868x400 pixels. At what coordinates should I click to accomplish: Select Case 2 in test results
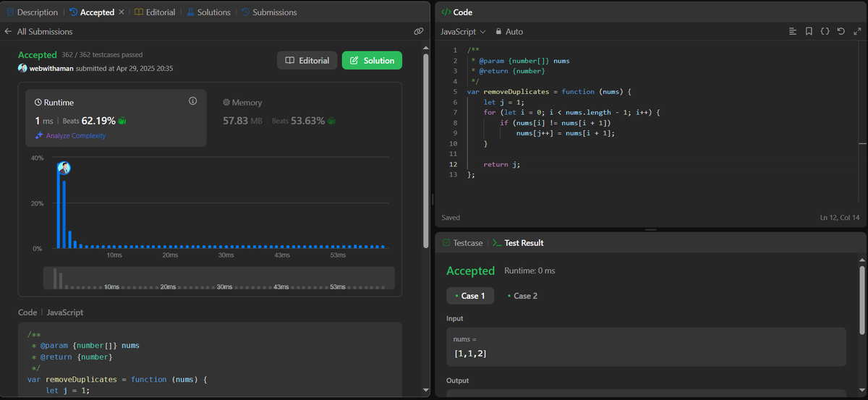click(x=522, y=296)
